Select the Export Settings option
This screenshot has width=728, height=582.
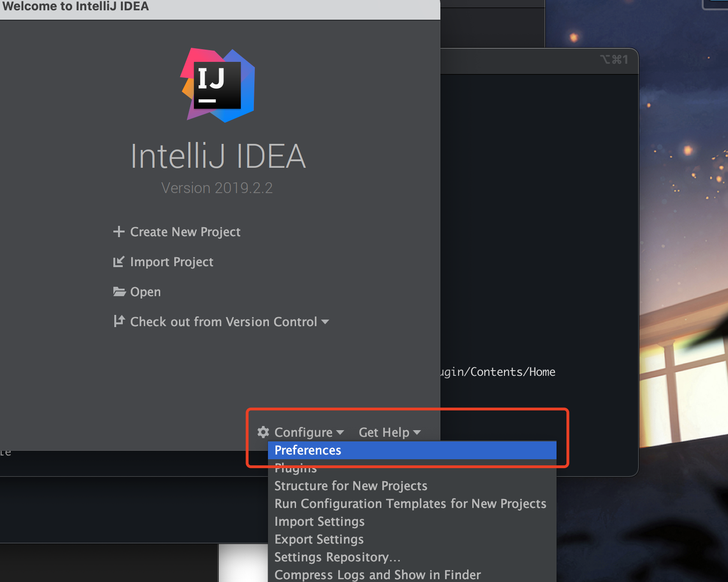pyautogui.click(x=319, y=539)
